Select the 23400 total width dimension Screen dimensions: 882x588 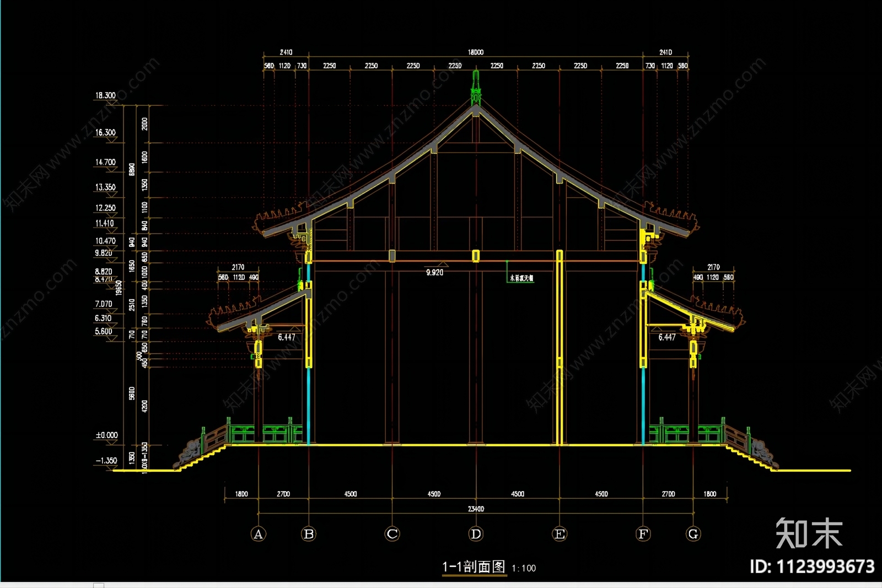(476, 509)
